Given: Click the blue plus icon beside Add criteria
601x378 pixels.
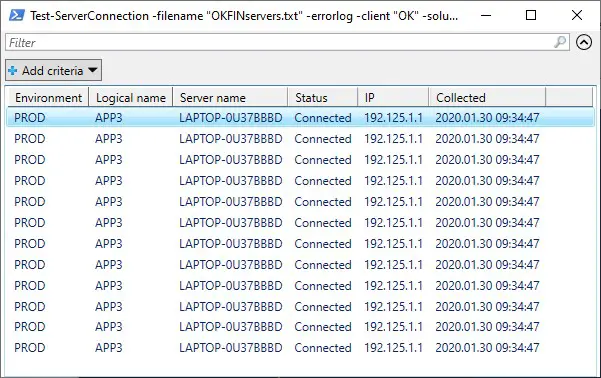Looking at the screenshot, I should pos(13,71).
